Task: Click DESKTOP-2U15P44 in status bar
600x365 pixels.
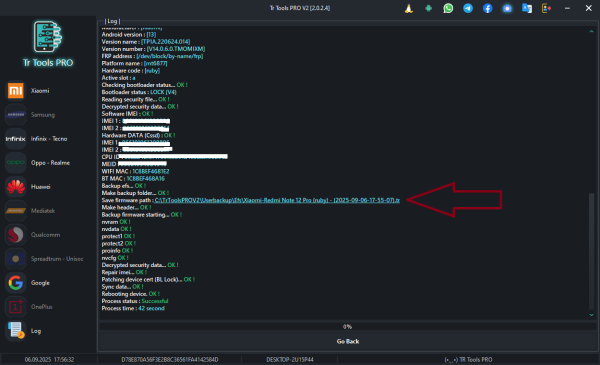Action: pos(290,360)
